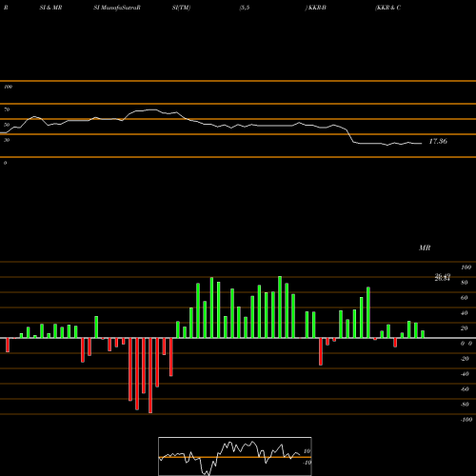476x476 pixels.
Task: Click the 30 level label on RSI axis
Action: [7, 140]
